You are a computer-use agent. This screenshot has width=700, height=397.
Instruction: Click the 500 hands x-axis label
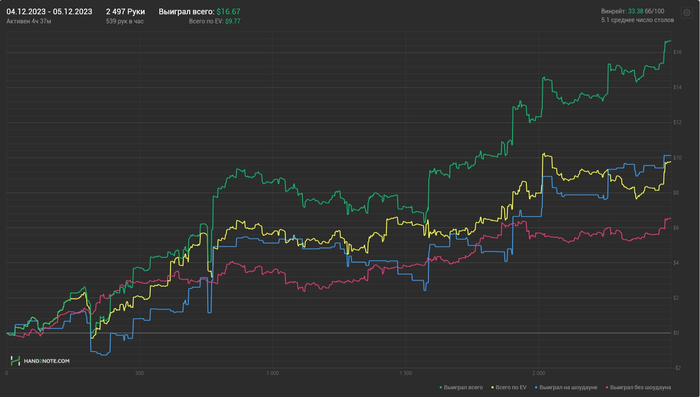click(139, 373)
